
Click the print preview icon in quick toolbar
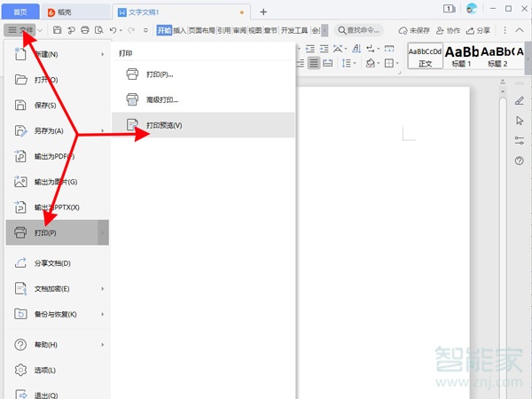[x=98, y=30]
